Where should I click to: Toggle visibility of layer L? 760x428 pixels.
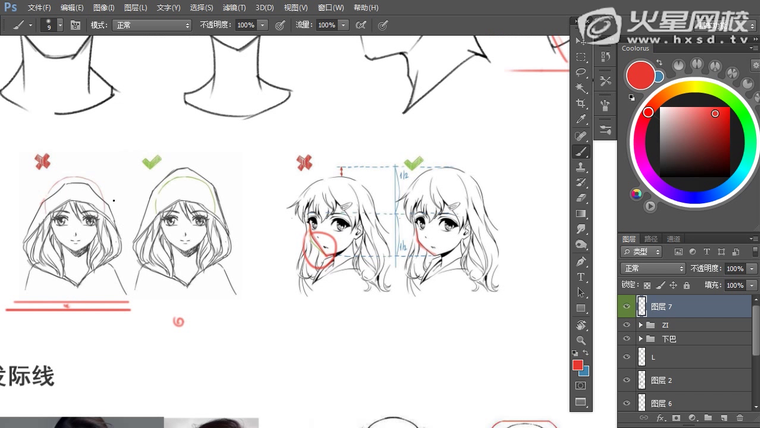tap(627, 356)
